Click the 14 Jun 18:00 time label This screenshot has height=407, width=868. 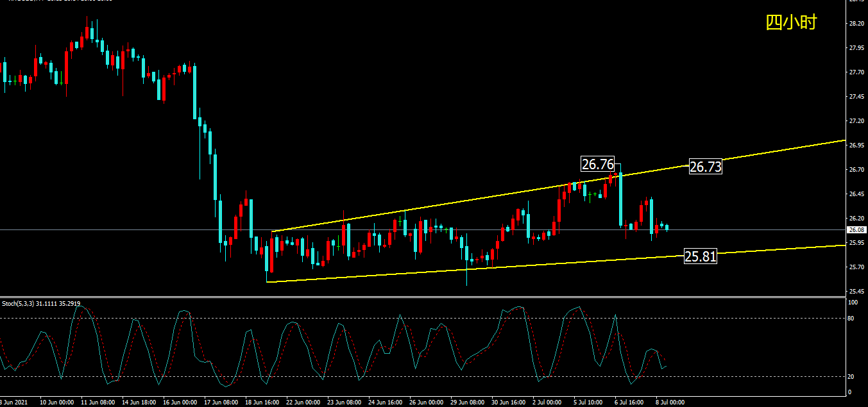coord(139,403)
